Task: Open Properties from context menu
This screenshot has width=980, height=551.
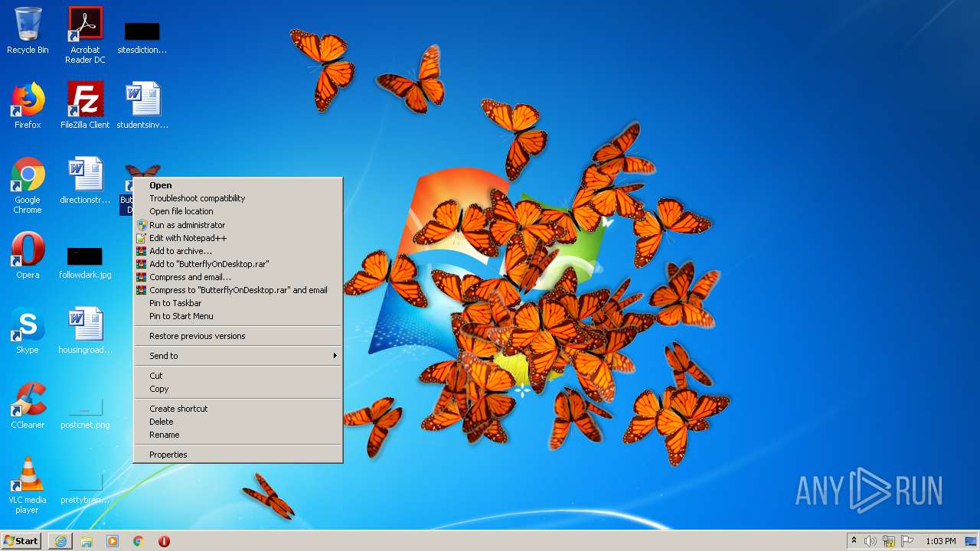Action: (238, 455)
